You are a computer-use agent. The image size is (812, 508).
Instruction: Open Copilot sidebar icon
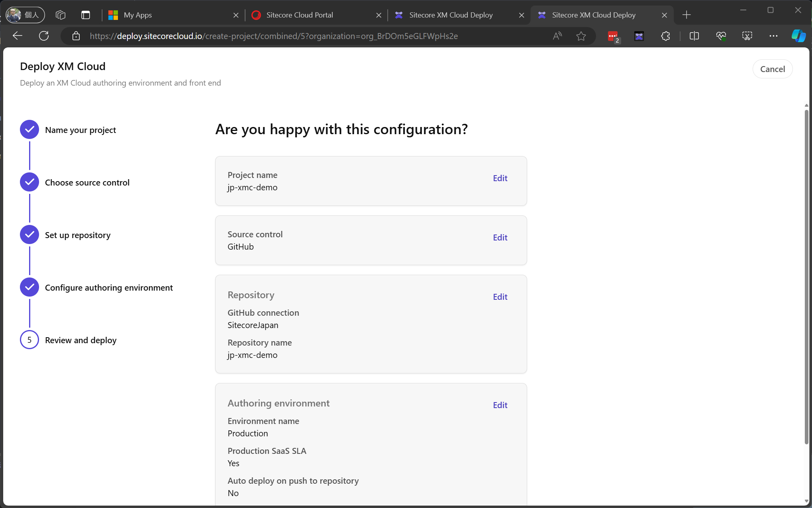tap(798, 36)
